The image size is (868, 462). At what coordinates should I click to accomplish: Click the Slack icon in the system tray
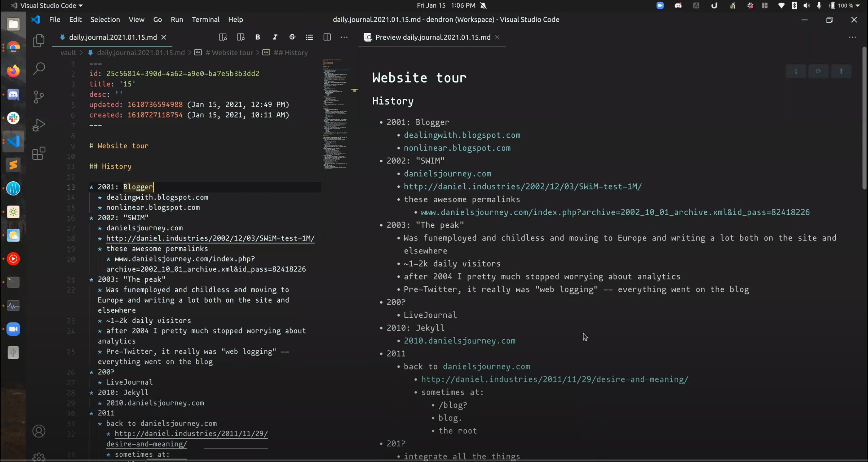pos(750,5)
